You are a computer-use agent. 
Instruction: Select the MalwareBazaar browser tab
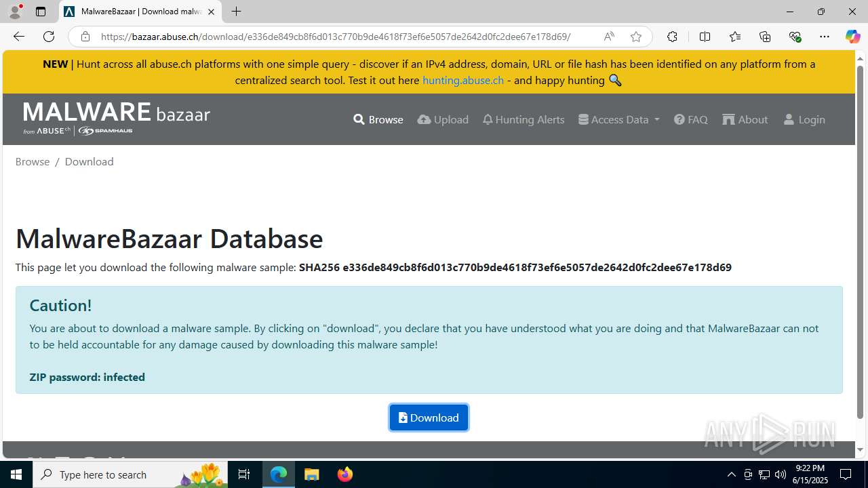coord(140,12)
